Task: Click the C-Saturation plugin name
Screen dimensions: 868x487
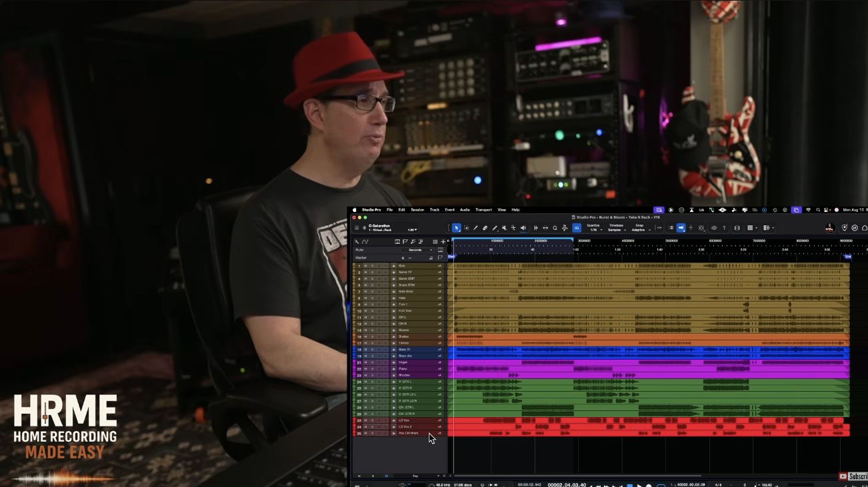Action: [379, 226]
